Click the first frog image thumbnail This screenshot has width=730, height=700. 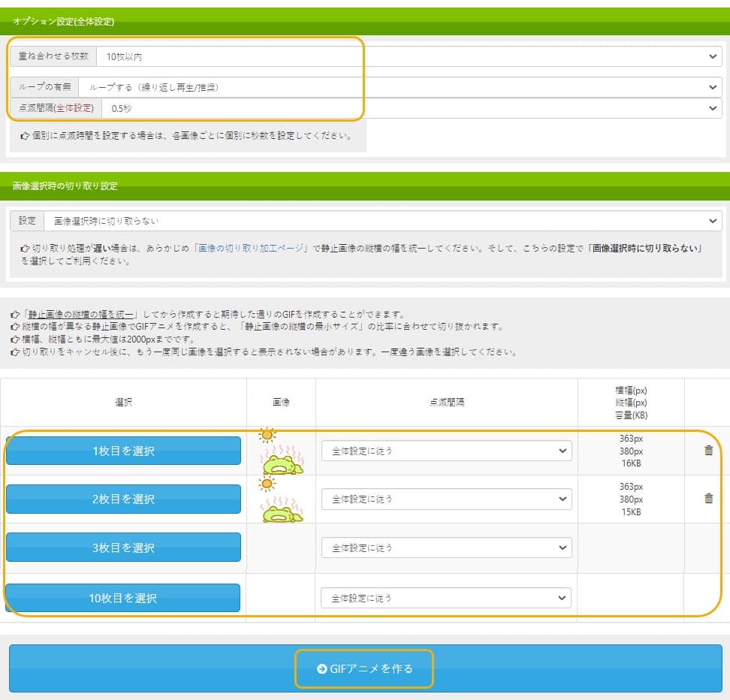click(280, 451)
